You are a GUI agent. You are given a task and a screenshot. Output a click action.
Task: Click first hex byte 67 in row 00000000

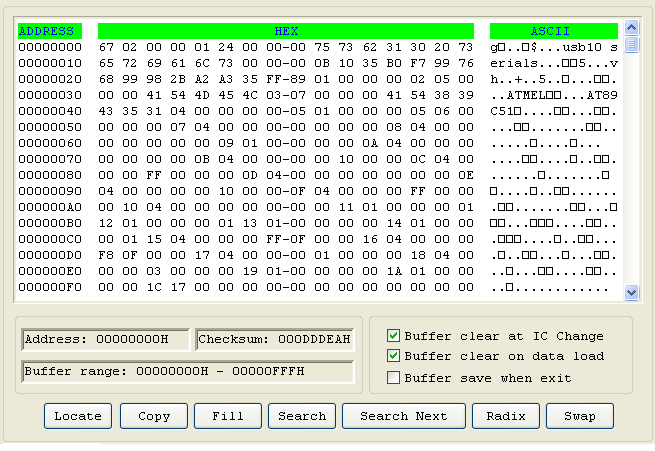106,47
